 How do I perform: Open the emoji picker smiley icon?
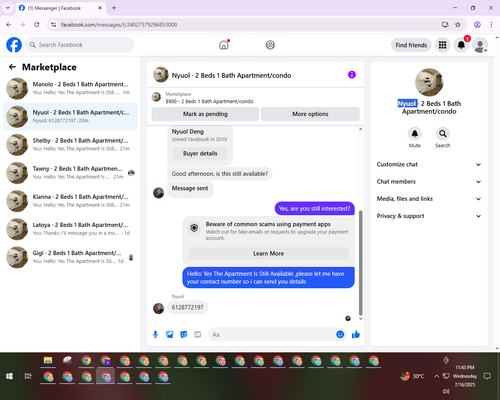[x=340, y=334]
